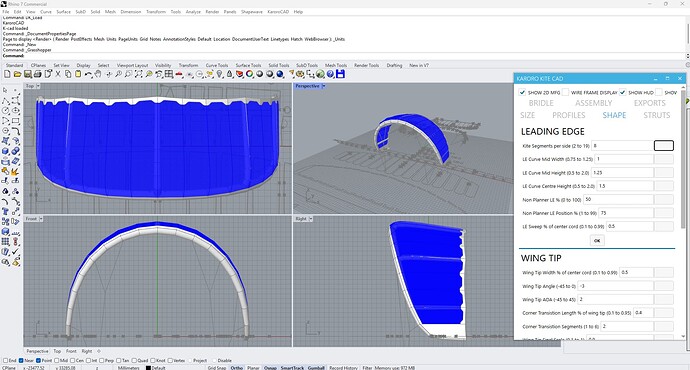Click the Command prompt input line
Image resolution: width=690 pixels, height=370 pixels.
(343, 56)
